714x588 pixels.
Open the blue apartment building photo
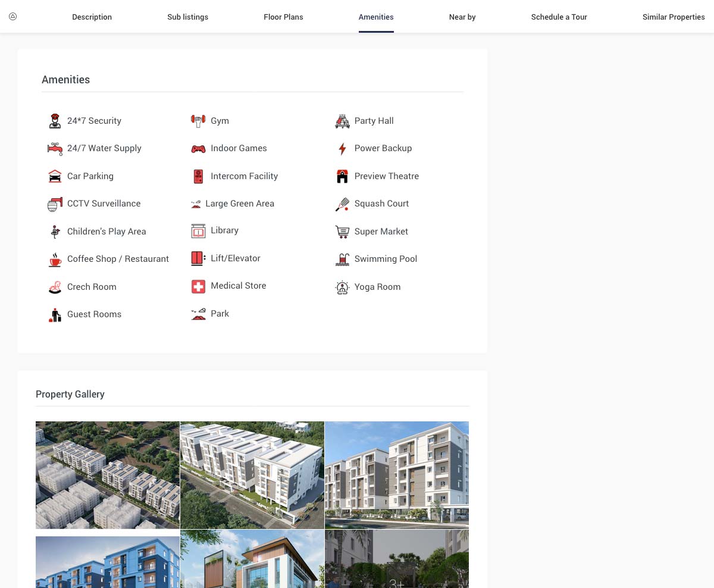click(108, 562)
